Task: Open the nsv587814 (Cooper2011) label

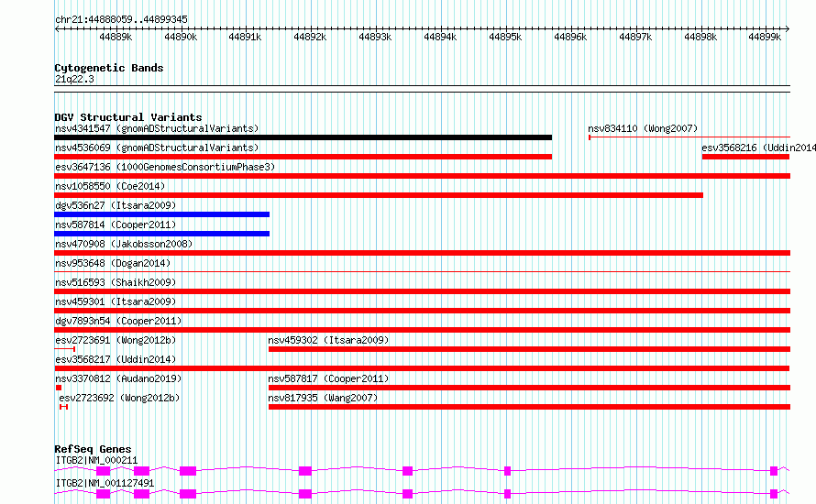Action: [x=116, y=225]
